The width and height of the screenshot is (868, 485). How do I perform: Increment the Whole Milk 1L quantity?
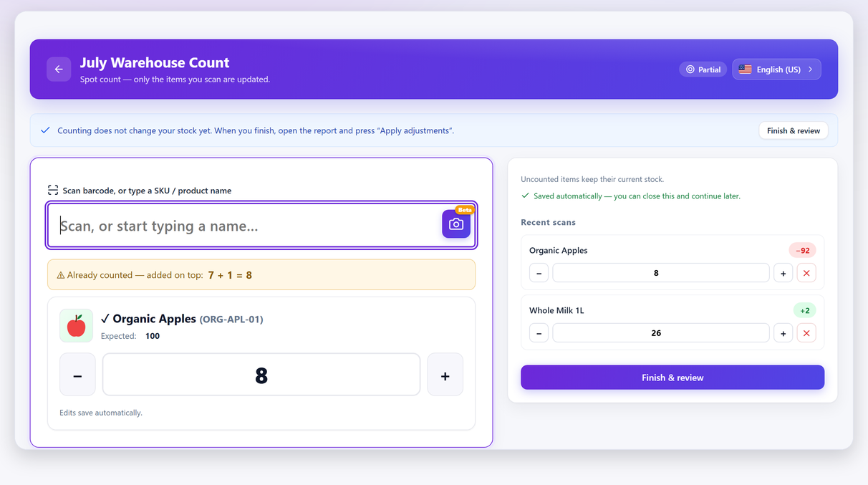pos(783,333)
